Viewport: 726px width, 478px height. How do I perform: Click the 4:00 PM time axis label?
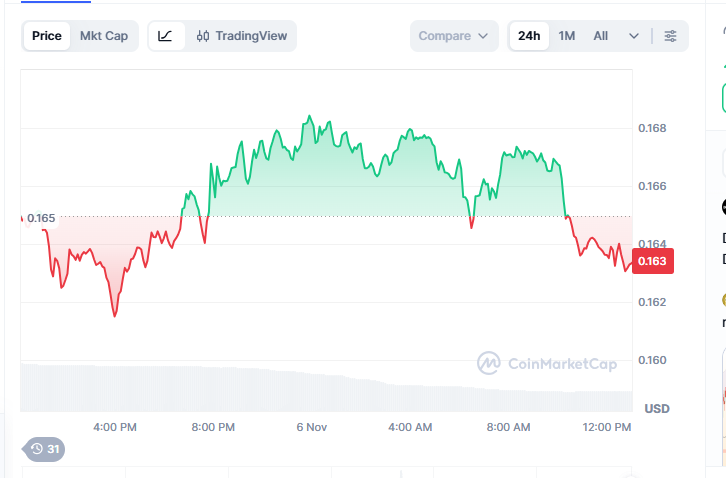point(115,427)
